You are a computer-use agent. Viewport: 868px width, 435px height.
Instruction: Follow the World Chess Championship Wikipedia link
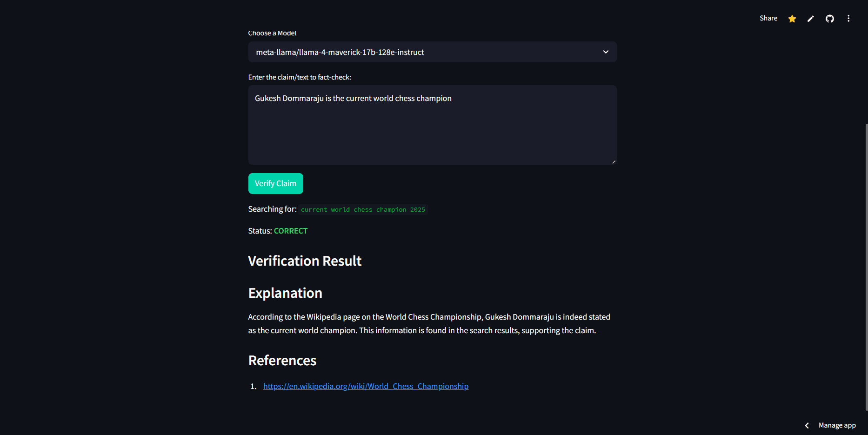tap(366, 386)
